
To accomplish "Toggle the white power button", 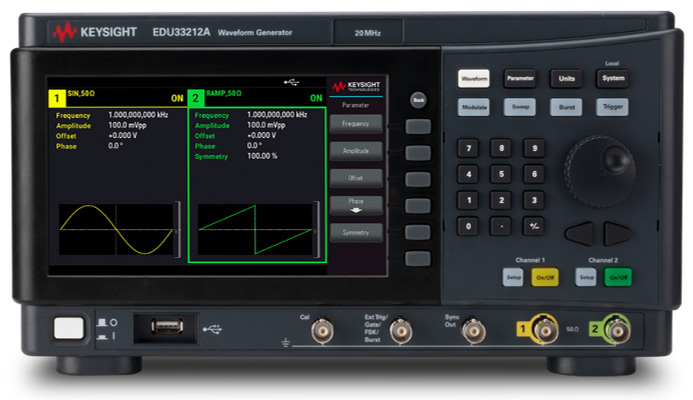I will [x=69, y=328].
